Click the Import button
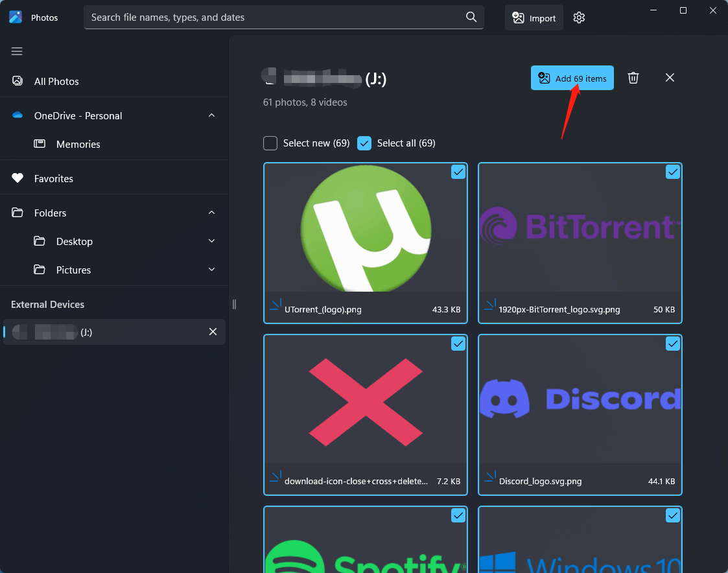Screen dimensions: 728x573 tap(534, 18)
